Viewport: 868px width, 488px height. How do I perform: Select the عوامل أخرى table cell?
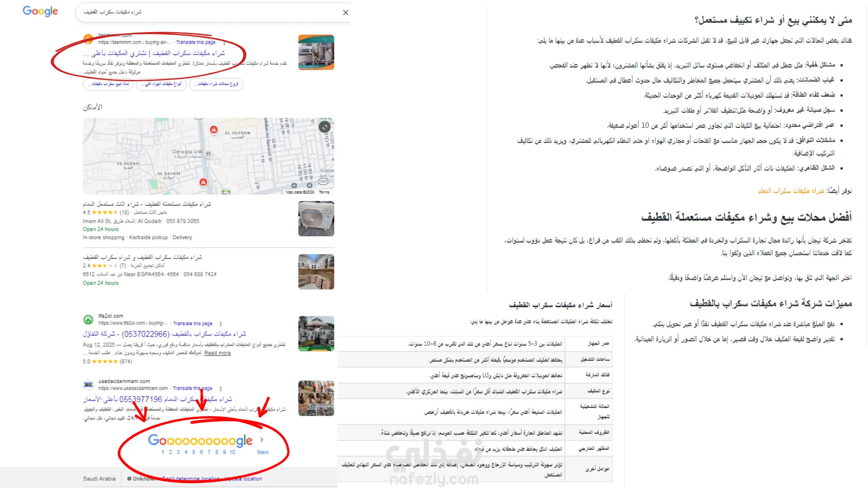pyautogui.click(x=590, y=469)
